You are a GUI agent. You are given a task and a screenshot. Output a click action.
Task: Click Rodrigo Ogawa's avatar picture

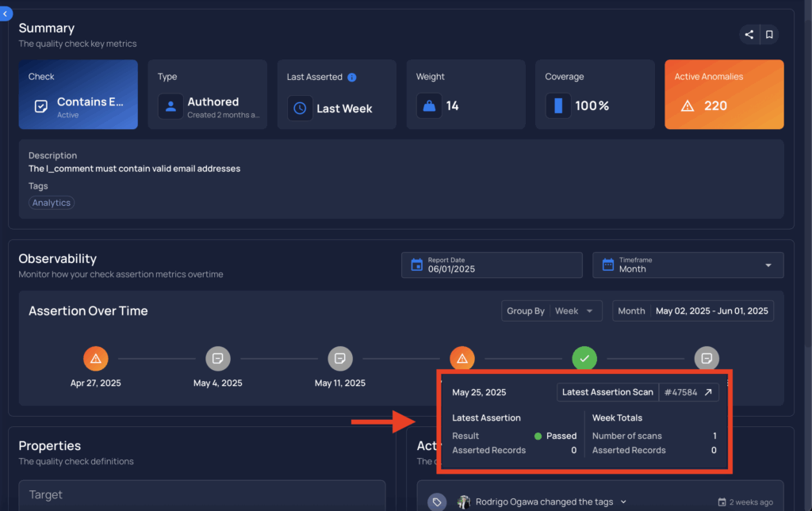pyautogui.click(x=463, y=501)
